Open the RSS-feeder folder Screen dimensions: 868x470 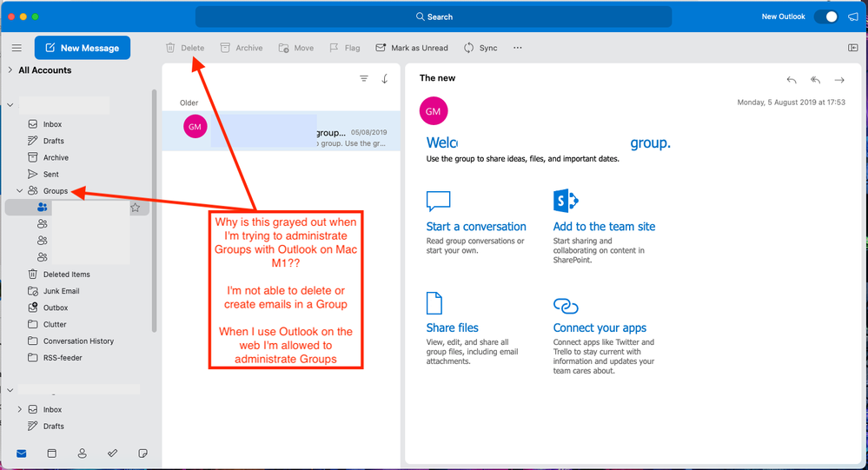coord(63,358)
